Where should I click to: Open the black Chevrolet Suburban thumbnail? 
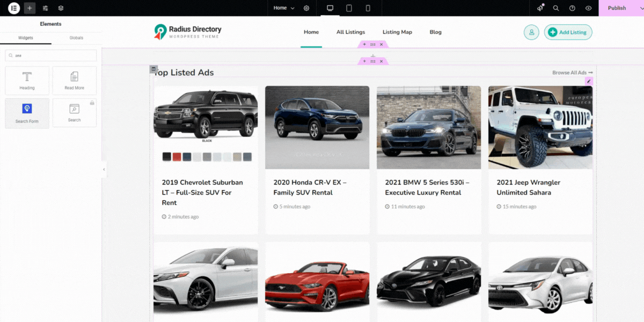206,127
